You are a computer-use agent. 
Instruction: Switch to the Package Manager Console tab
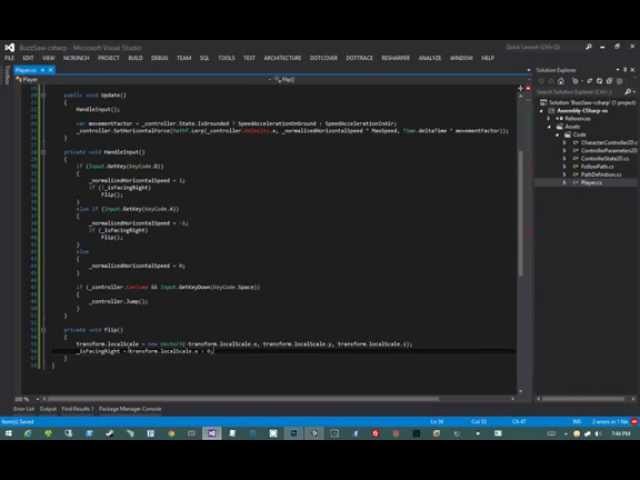coord(130,409)
